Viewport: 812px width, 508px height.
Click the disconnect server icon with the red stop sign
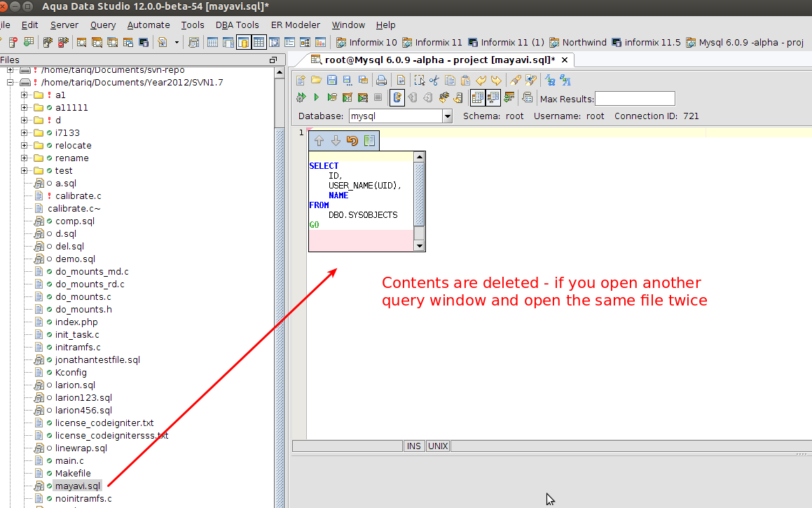coord(63,43)
